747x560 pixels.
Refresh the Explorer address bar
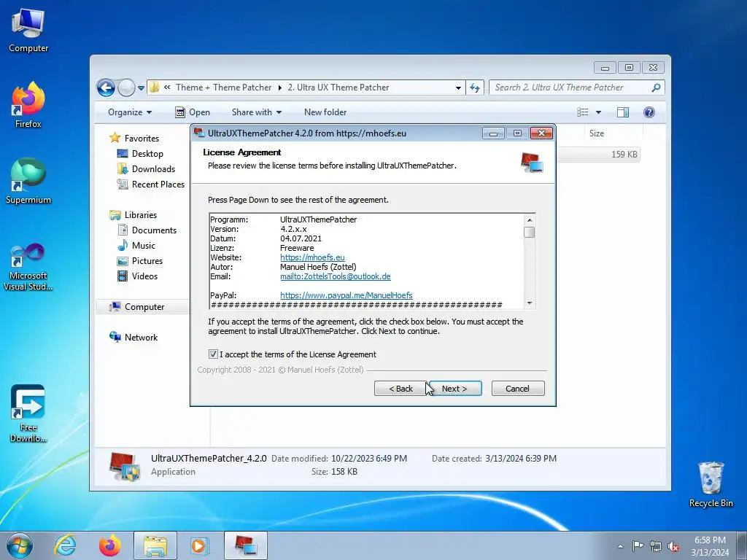(x=475, y=87)
